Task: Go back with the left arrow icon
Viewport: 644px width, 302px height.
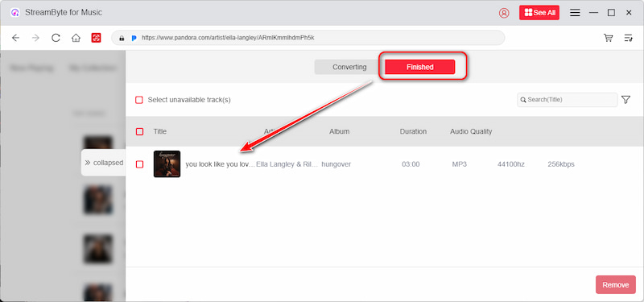Action: click(x=15, y=38)
